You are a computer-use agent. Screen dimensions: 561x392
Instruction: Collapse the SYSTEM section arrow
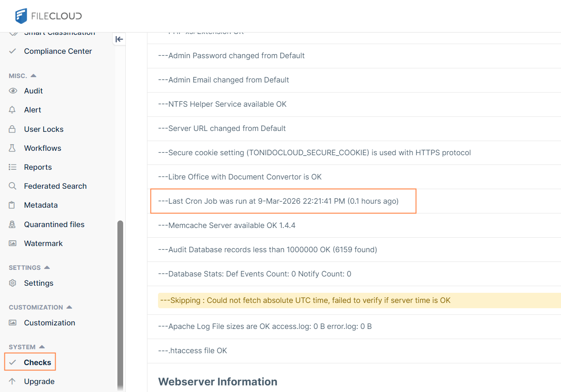coord(42,347)
